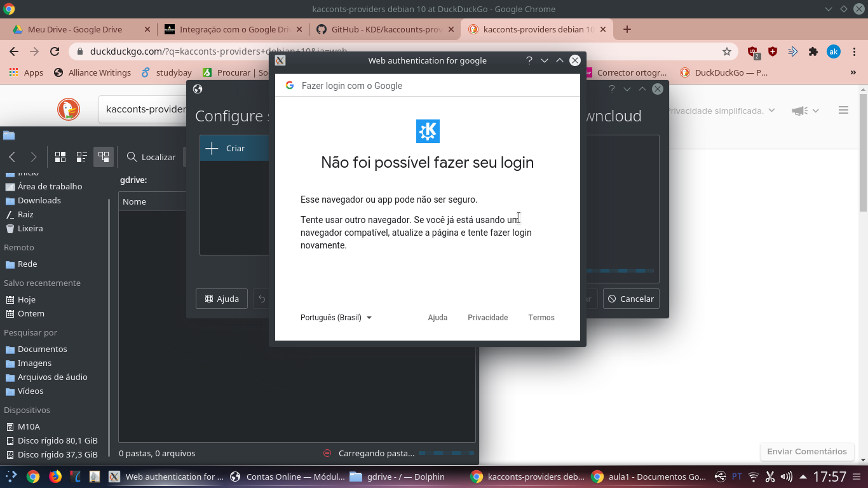Click the Wi-Fi network tray icon
The image size is (868, 488).
(754, 477)
